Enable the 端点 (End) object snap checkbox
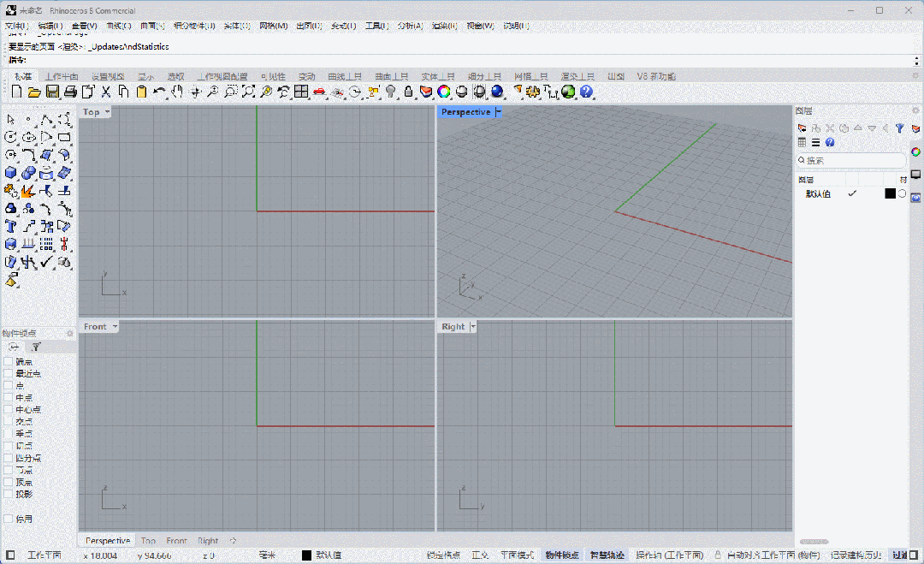The width and height of the screenshot is (924, 564). pos(9,361)
